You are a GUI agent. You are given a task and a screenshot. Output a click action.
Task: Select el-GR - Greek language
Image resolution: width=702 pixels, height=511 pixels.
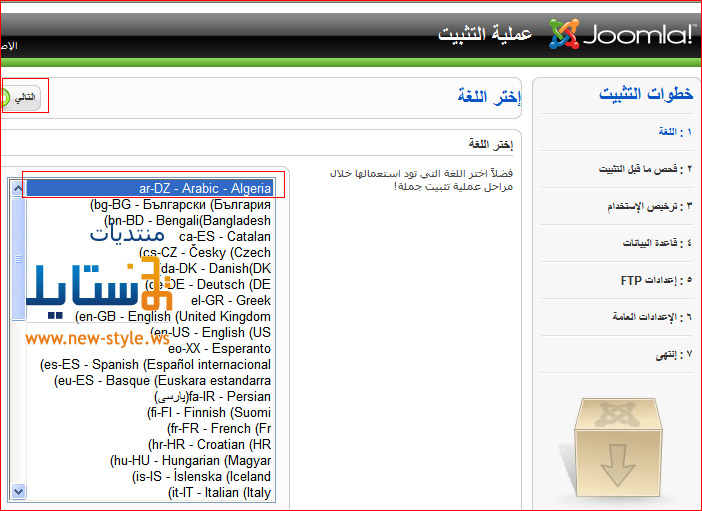(149, 300)
